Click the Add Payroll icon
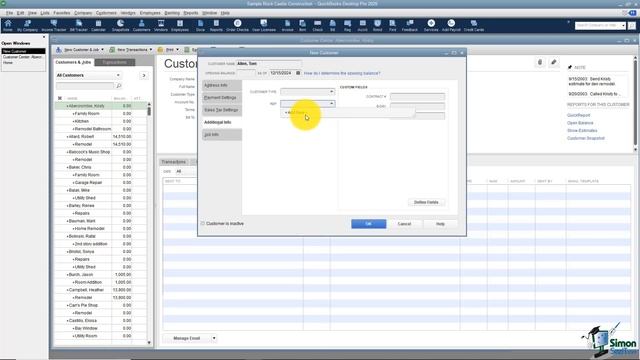640x360 pixels. (451, 25)
